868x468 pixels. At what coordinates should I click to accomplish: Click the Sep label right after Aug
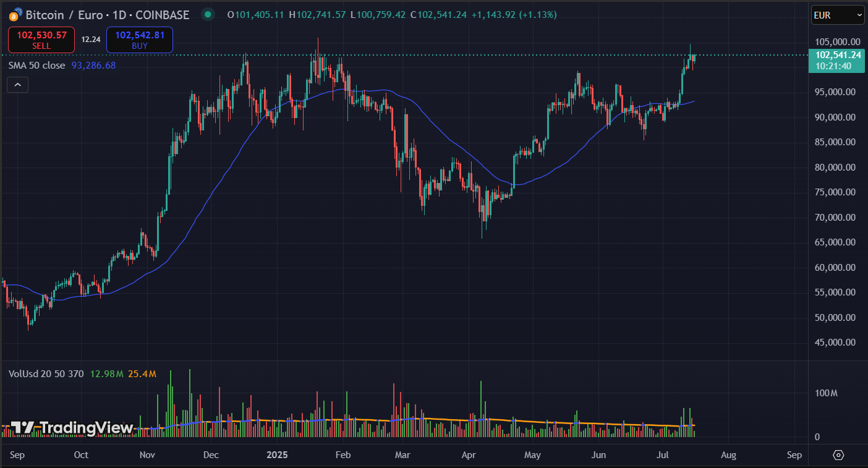[x=794, y=455]
